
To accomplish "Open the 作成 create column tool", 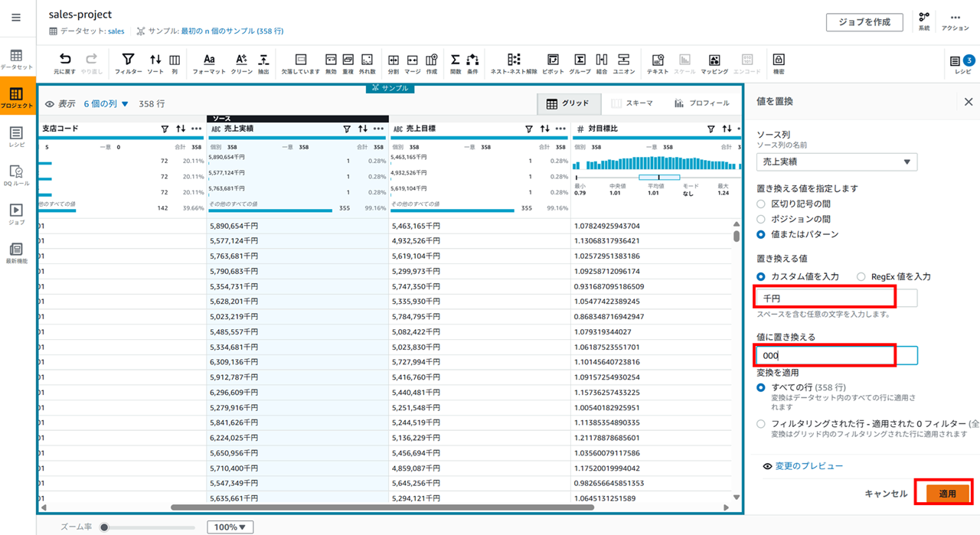I will pos(432,64).
